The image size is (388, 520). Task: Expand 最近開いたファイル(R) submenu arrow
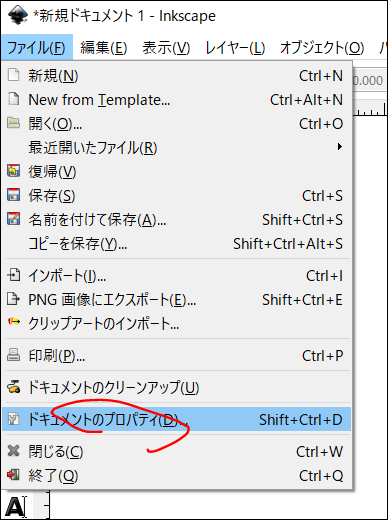(x=340, y=147)
